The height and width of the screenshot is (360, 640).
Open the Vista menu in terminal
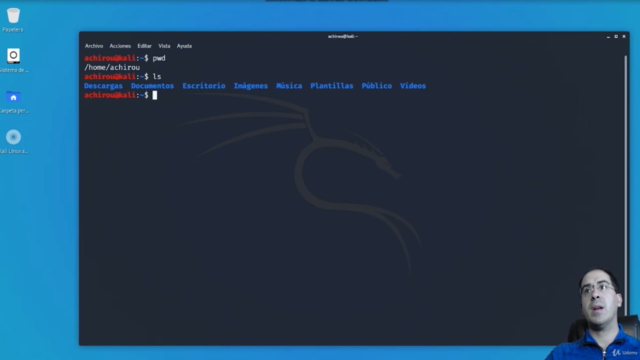[x=164, y=46]
